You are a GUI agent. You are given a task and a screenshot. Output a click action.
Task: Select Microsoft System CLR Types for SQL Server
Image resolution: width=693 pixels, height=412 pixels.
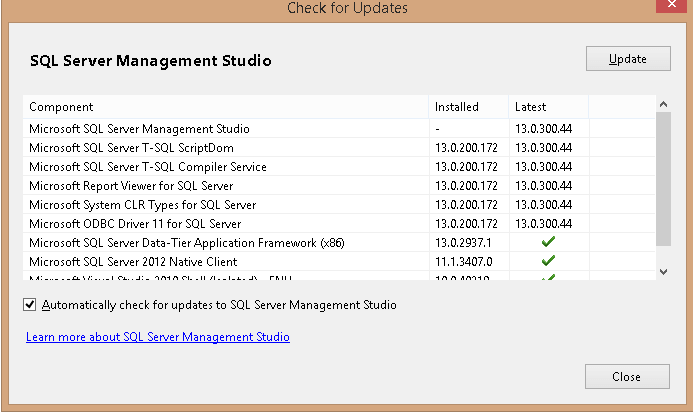coord(339,205)
